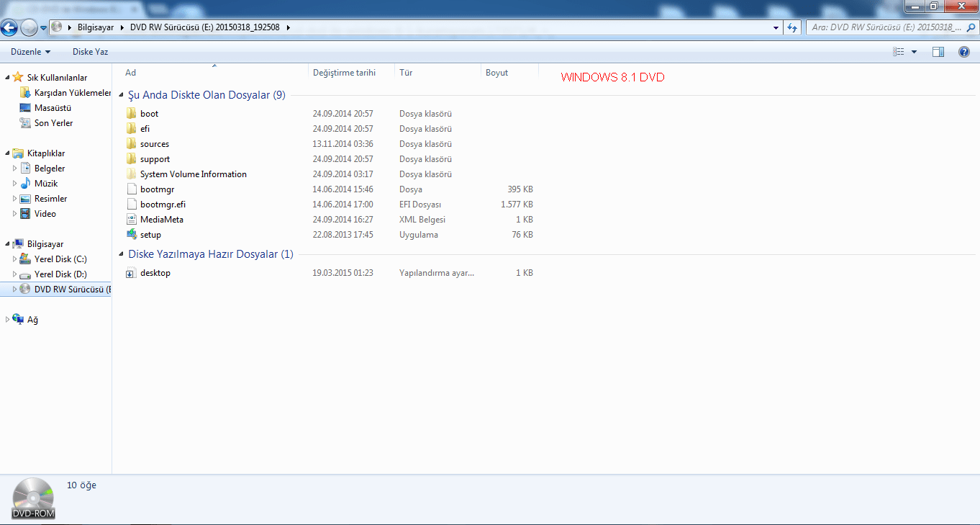
Task: Select the sources folder icon
Action: [131, 144]
